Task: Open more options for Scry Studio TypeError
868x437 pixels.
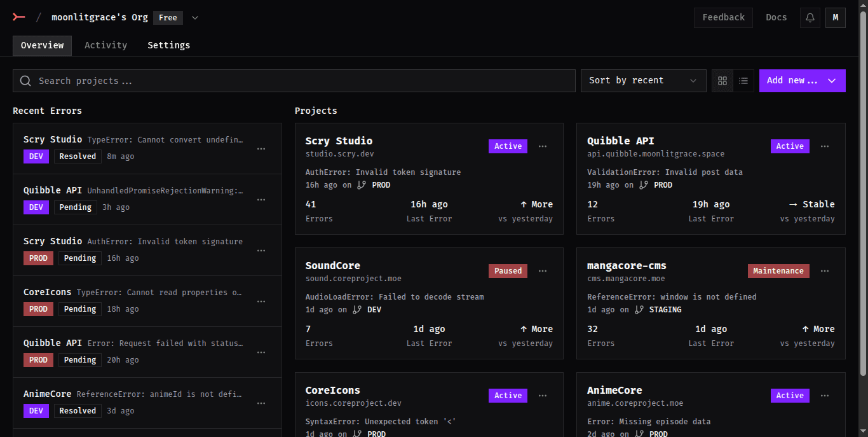Action: coord(261,149)
